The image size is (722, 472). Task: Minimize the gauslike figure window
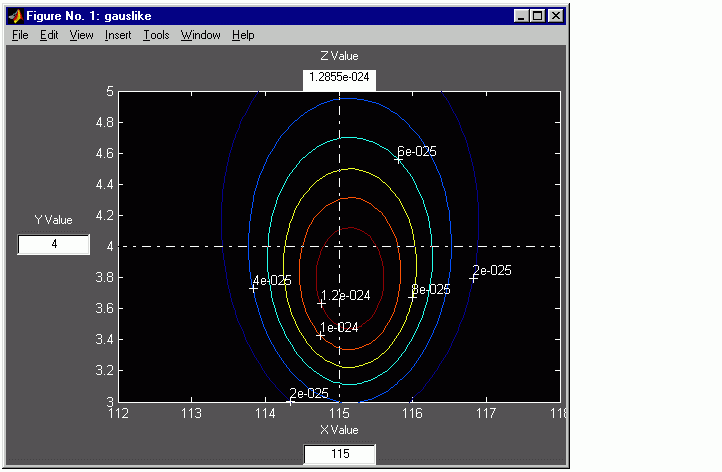pos(521,16)
